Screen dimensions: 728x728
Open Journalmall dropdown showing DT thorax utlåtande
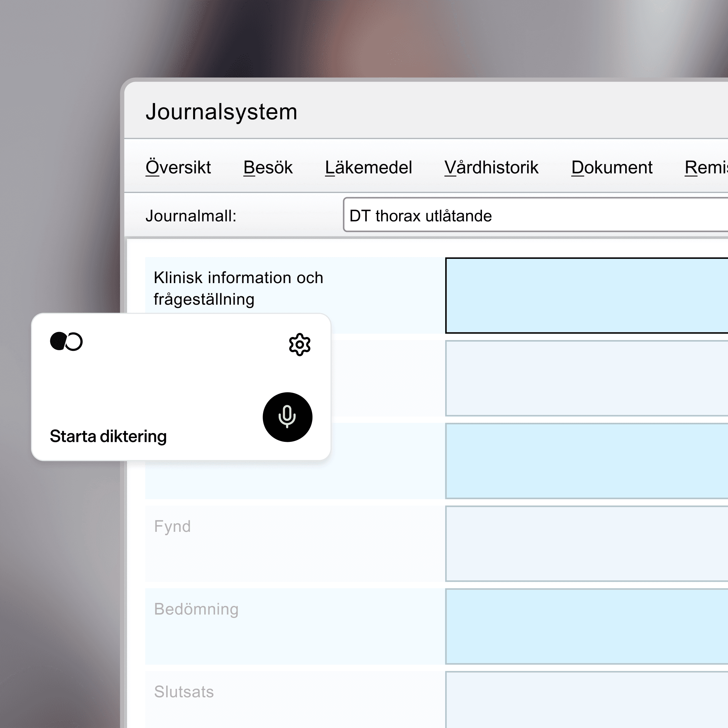(536, 215)
